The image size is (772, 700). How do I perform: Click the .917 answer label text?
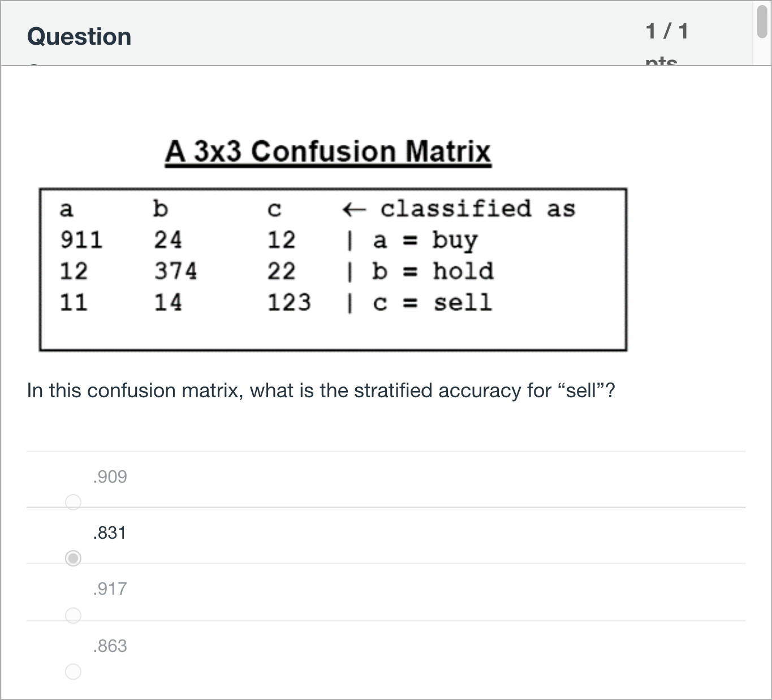(x=110, y=589)
